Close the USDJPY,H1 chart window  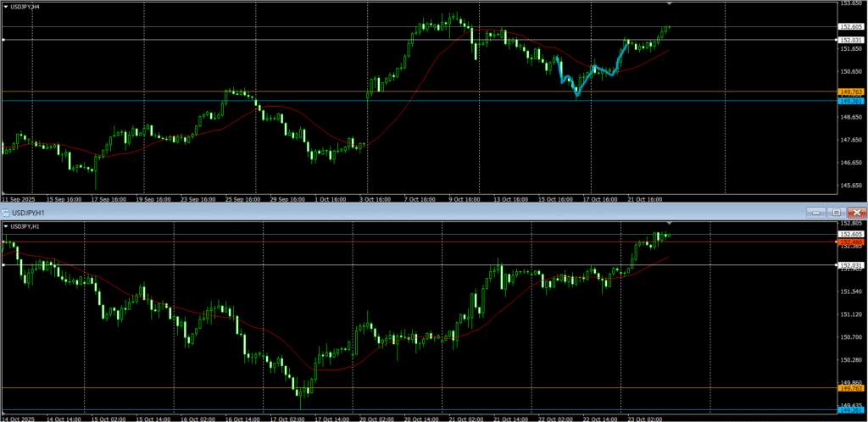pos(857,211)
